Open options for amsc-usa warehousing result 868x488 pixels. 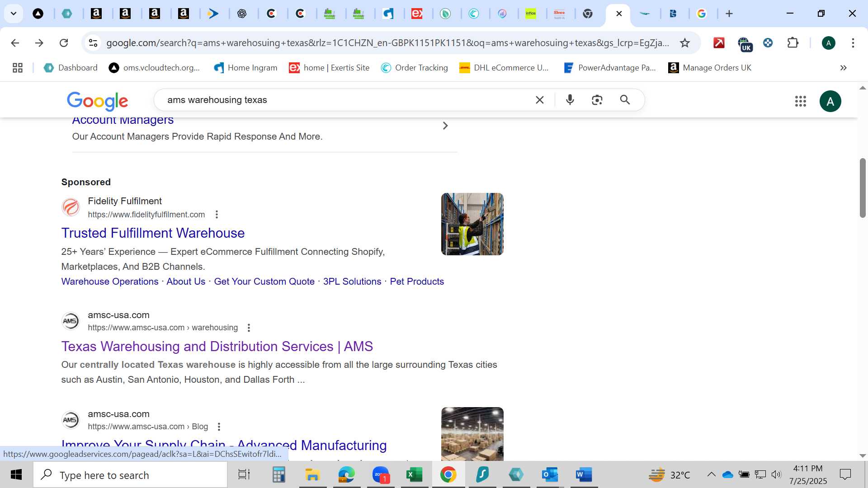[x=249, y=328]
